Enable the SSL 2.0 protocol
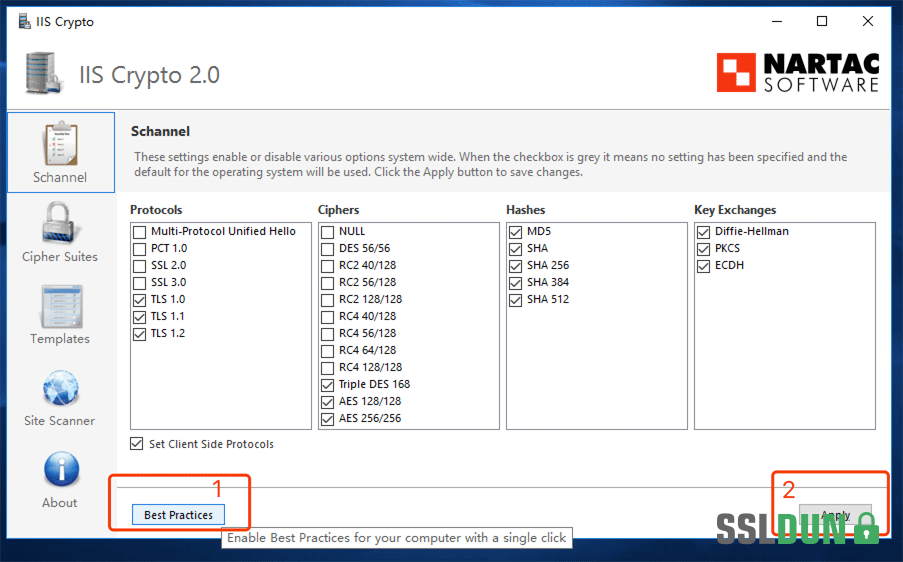 (x=139, y=266)
